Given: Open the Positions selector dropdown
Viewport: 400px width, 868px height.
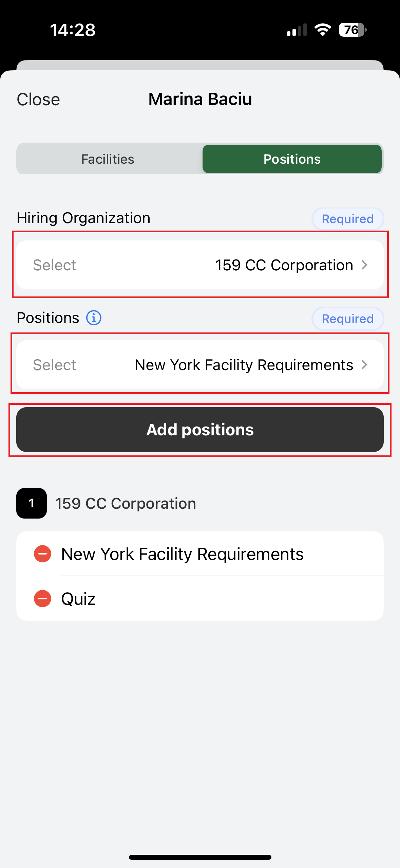Looking at the screenshot, I should (x=200, y=365).
